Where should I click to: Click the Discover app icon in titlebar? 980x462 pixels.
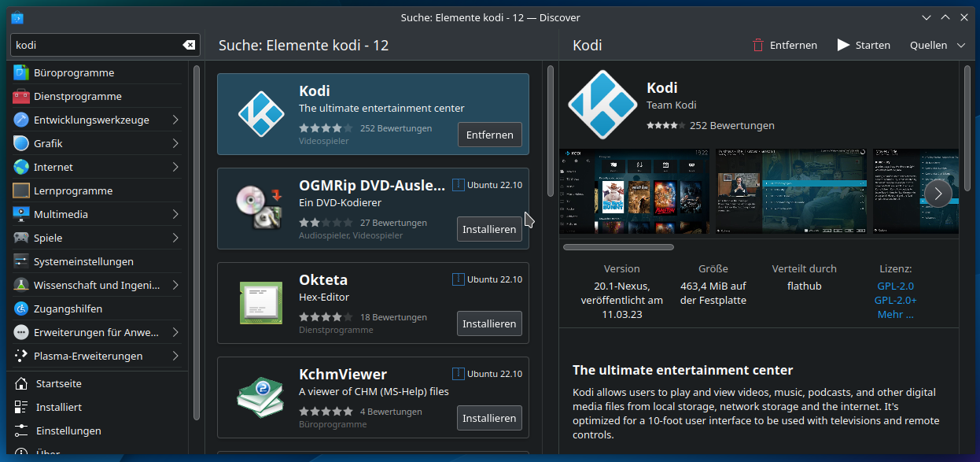17,17
